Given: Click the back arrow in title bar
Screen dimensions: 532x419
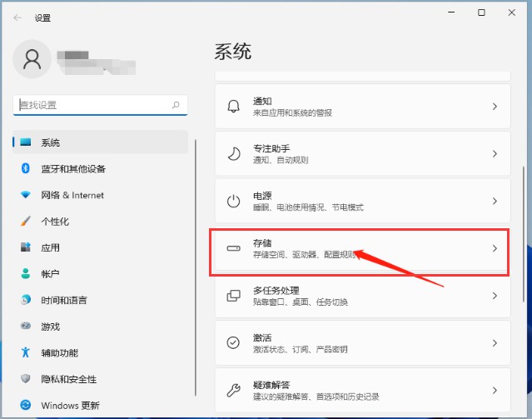Looking at the screenshot, I should click(17, 17).
